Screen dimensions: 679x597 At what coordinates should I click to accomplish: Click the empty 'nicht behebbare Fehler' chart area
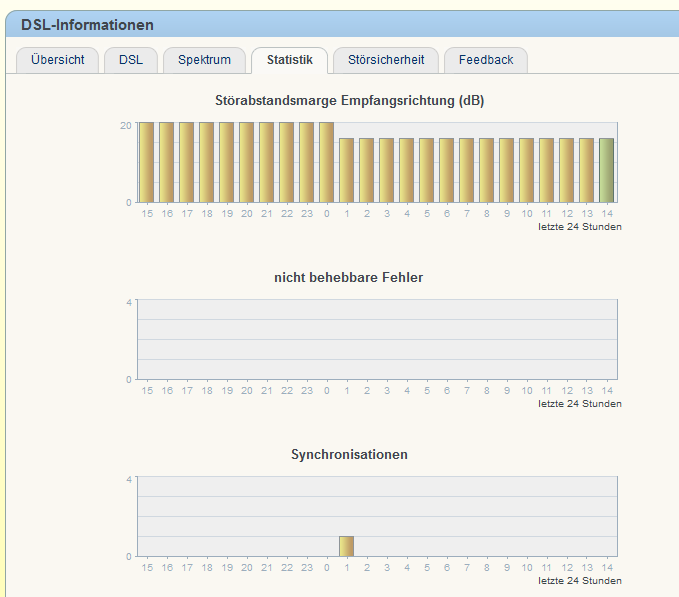tap(376, 339)
